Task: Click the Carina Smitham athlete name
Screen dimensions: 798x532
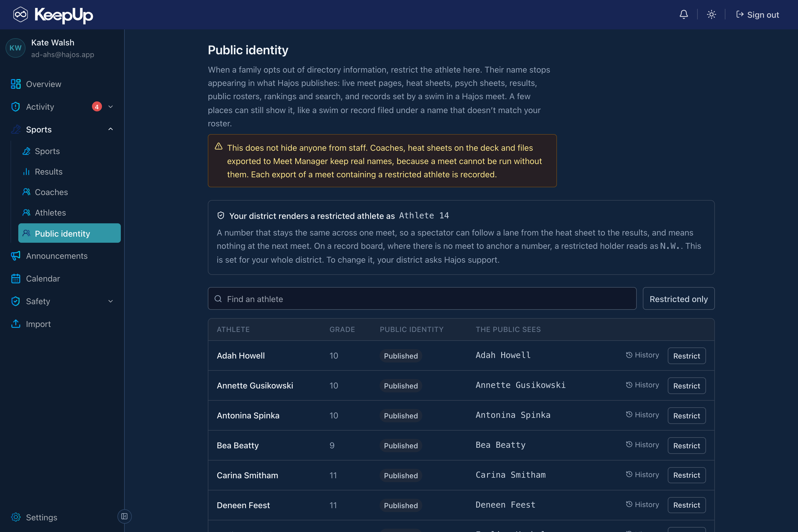Action: tap(247, 475)
